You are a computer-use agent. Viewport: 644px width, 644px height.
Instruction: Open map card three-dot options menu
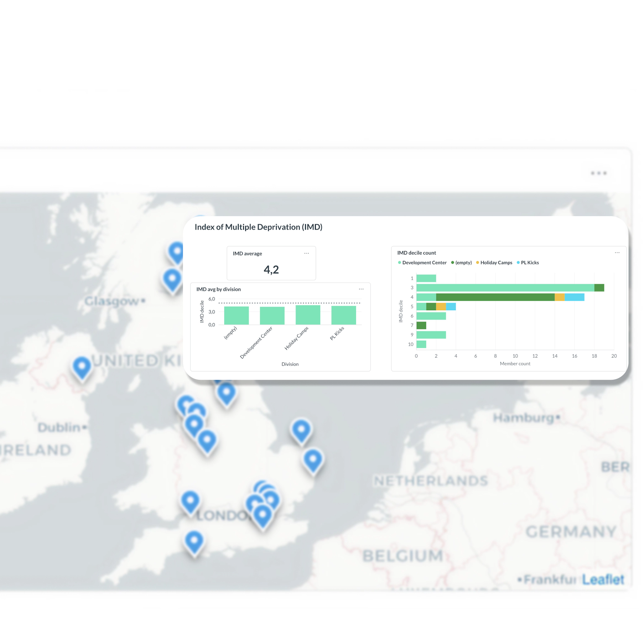[598, 173]
